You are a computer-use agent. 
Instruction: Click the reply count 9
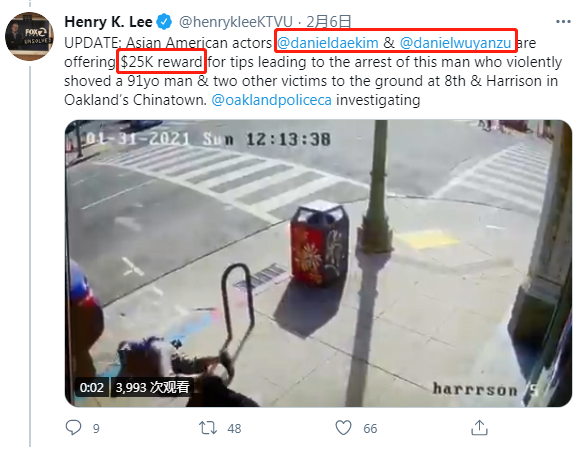point(96,429)
